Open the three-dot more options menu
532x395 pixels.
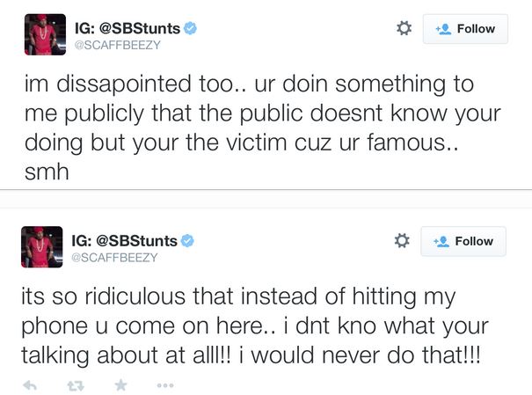164,385
